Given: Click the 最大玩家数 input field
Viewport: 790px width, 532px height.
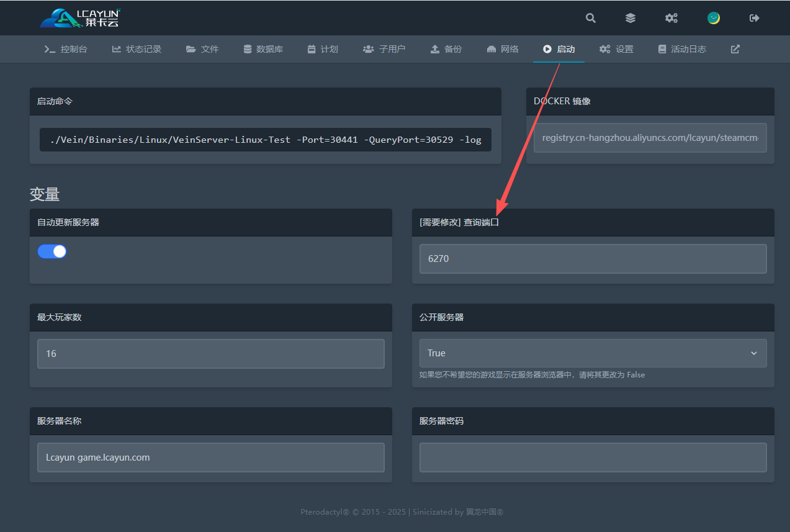Looking at the screenshot, I should tap(210, 354).
